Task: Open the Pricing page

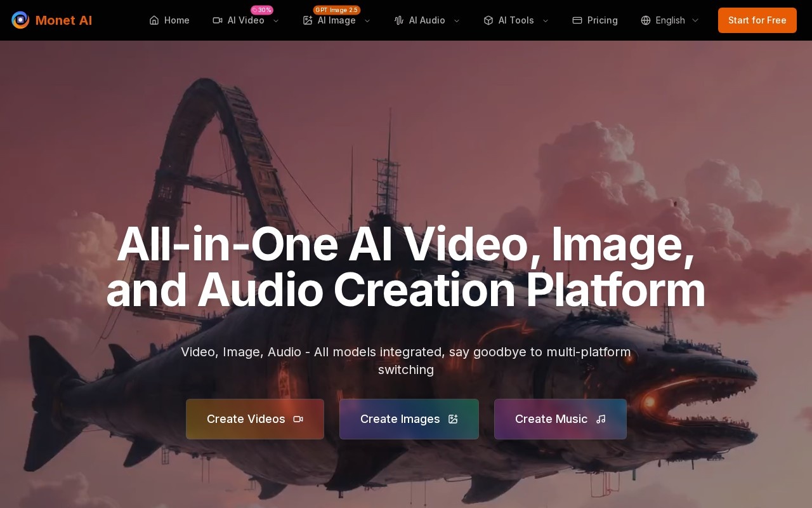Action: pyautogui.click(x=595, y=20)
